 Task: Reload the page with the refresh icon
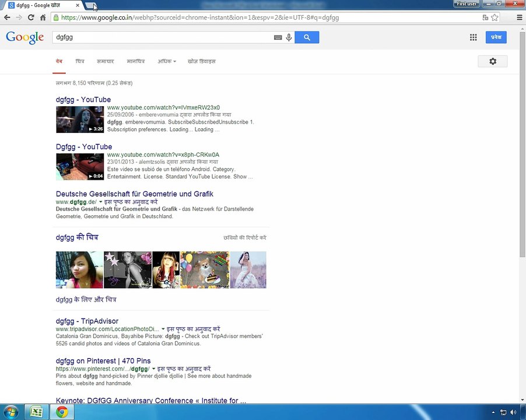31,17
